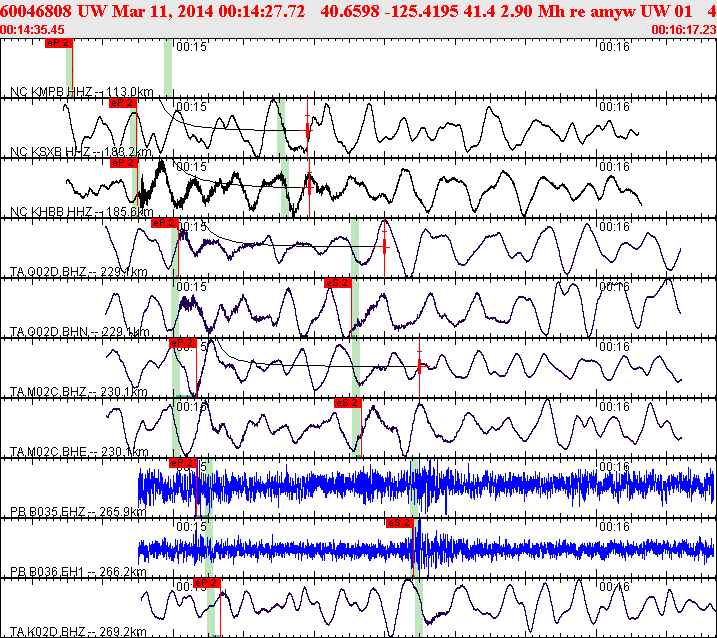The height and width of the screenshot is (638, 717).
Task: Select the eP 2 pick flag on KSXB HHZ
Action: pyautogui.click(x=123, y=103)
